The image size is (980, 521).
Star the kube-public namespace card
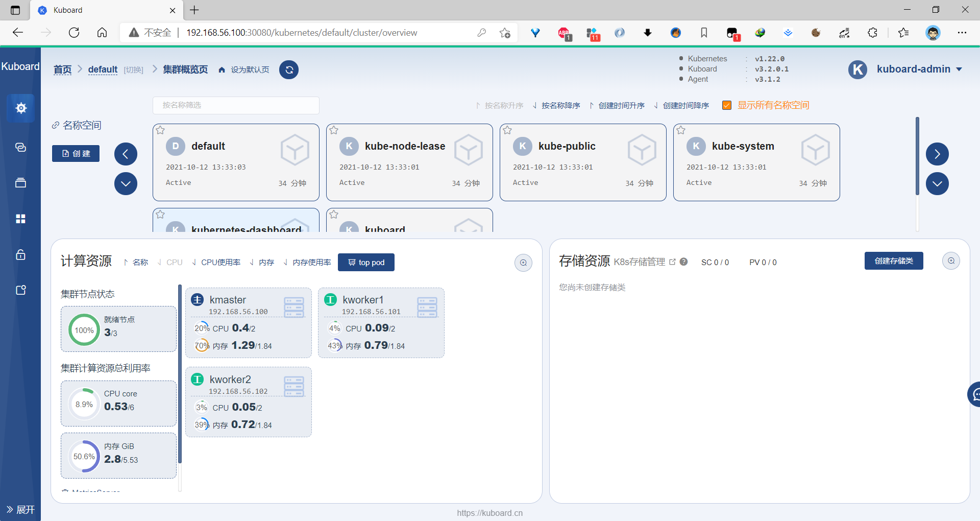(507, 130)
